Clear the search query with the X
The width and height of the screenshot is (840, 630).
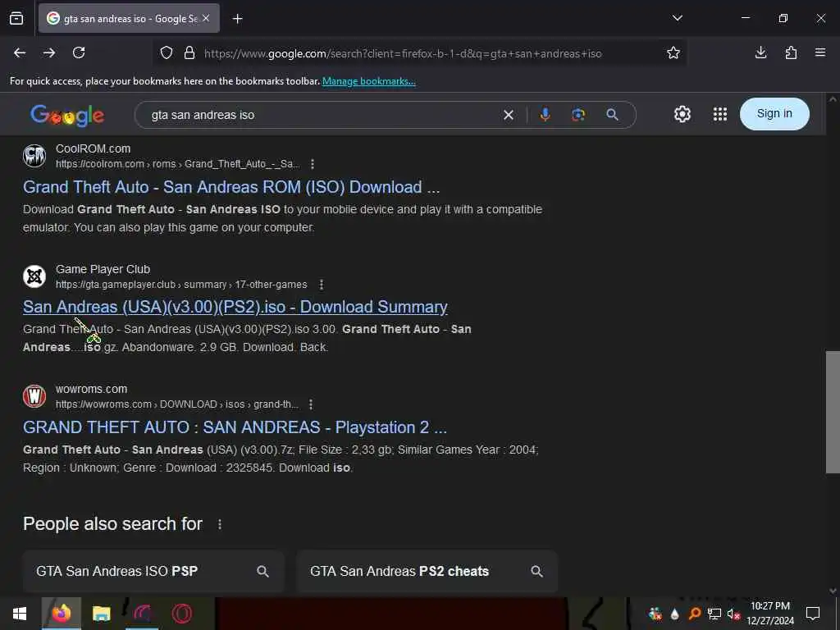pyautogui.click(x=509, y=115)
